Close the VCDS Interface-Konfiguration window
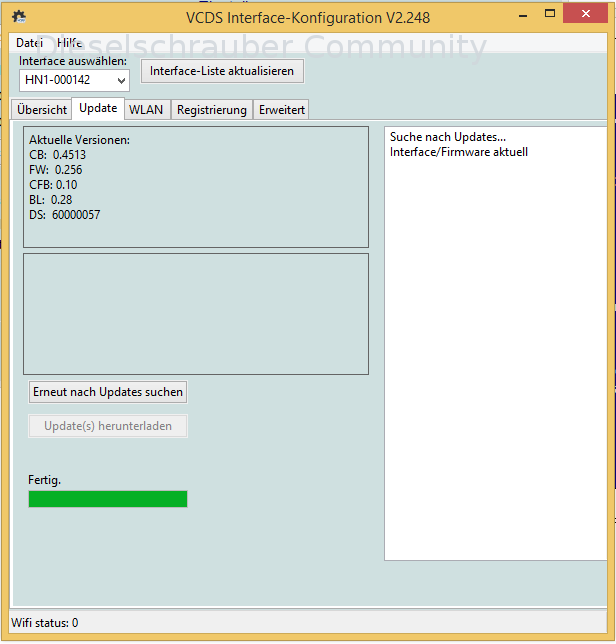 pos(586,14)
